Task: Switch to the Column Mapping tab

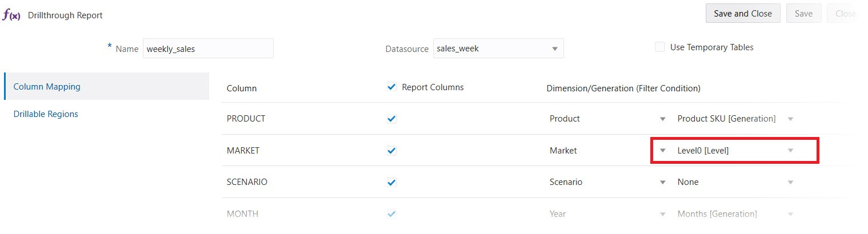Action: tap(47, 87)
